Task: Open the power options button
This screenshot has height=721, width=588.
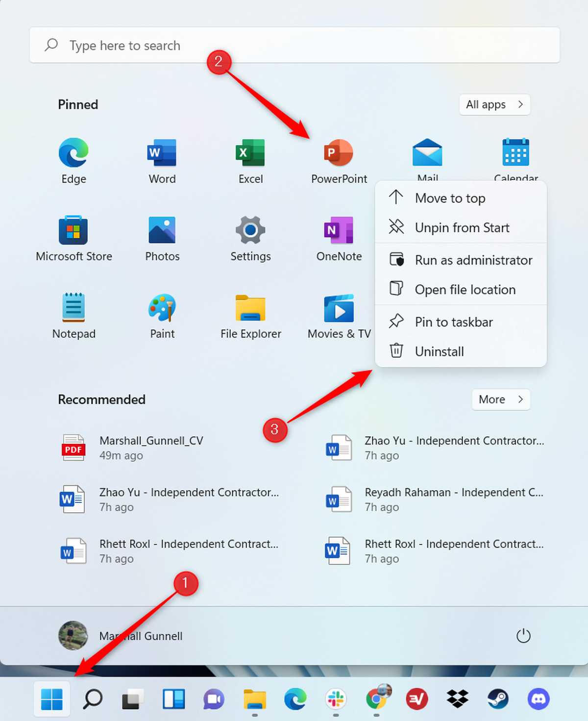Action: pos(523,636)
